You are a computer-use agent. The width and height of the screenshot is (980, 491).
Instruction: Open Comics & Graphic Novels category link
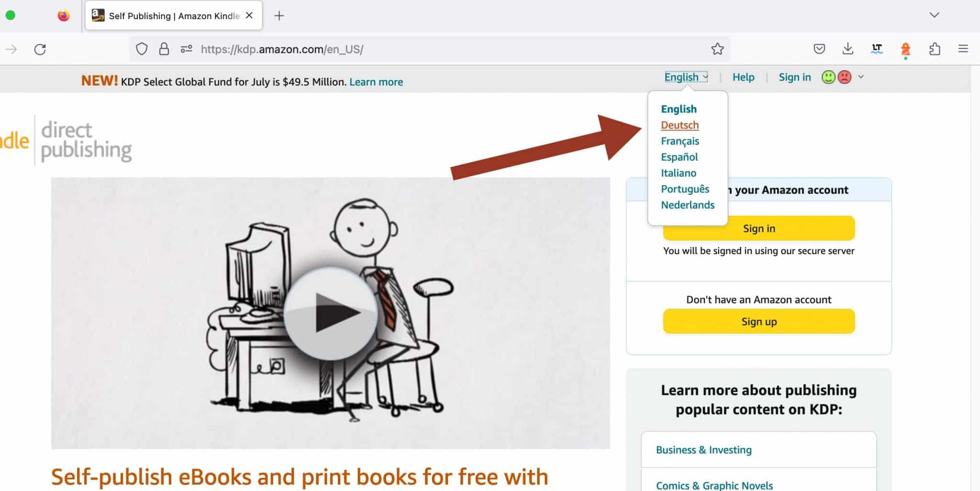pyautogui.click(x=714, y=485)
